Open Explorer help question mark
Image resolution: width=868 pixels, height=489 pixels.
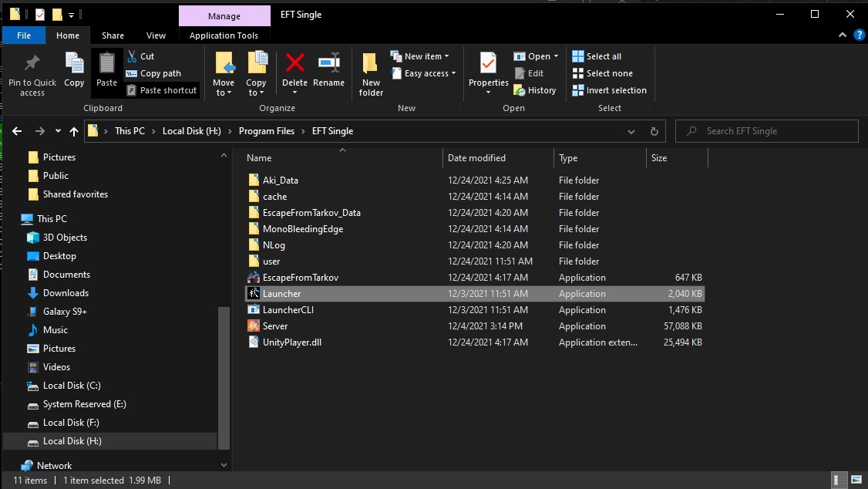(859, 35)
